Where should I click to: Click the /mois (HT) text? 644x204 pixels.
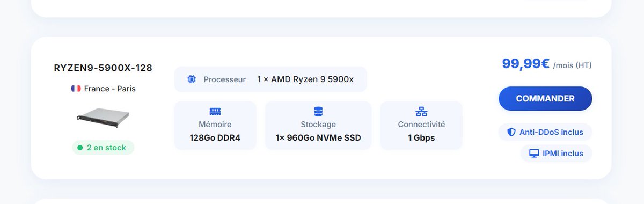(573, 65)
